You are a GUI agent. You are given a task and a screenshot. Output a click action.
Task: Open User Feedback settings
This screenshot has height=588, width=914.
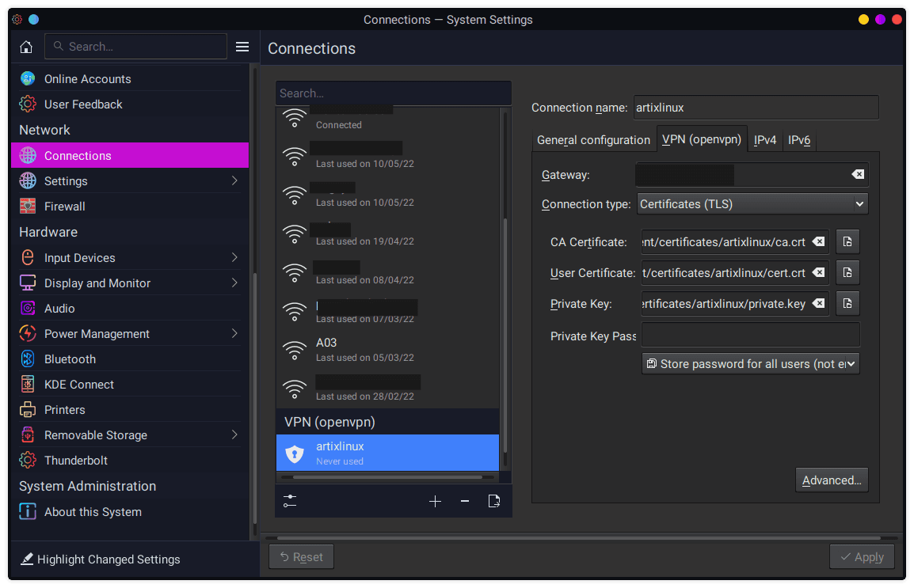click(x=131, y=104)
